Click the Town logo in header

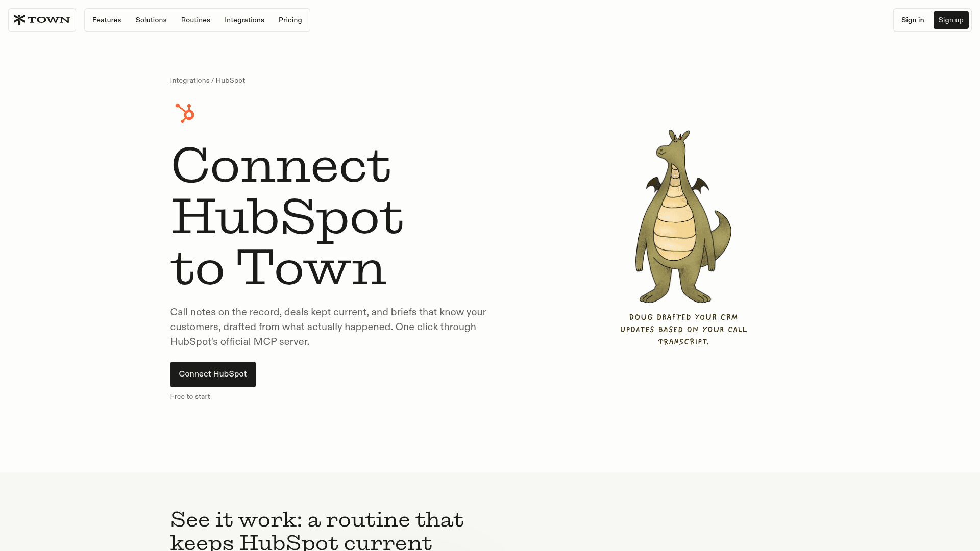pyautogui.click(x=42, y=20)
